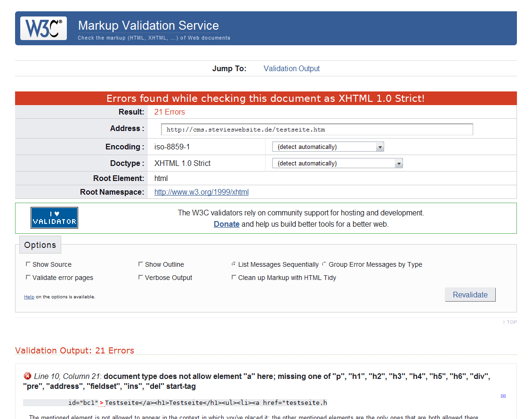Image resolution: width=532 pixels, height=419 pixels.
Task: Jump to Validation Output link
Action: 291,69
